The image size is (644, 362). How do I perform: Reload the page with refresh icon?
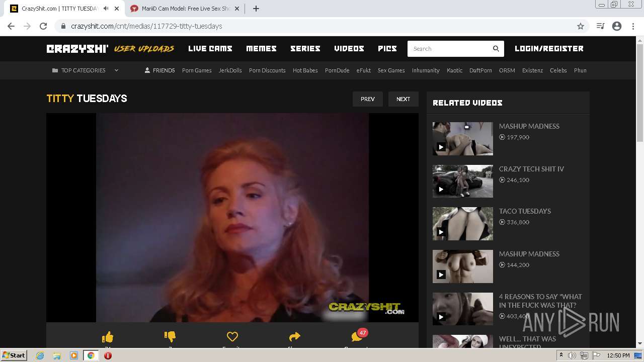click(43, 26)
